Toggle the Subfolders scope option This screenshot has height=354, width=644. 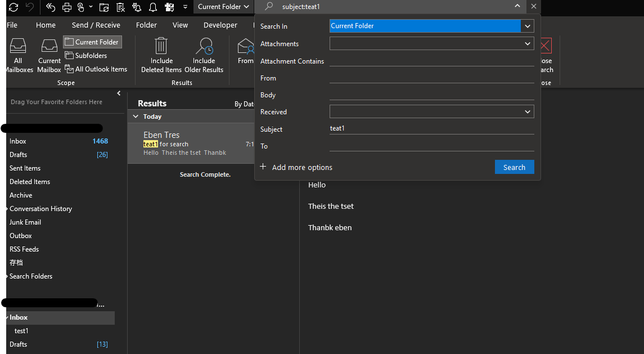coord(86,56)
